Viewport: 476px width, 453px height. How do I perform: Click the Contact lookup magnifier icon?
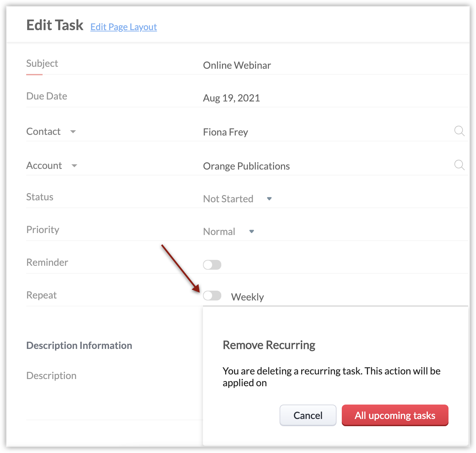click(x=459, y=131)
